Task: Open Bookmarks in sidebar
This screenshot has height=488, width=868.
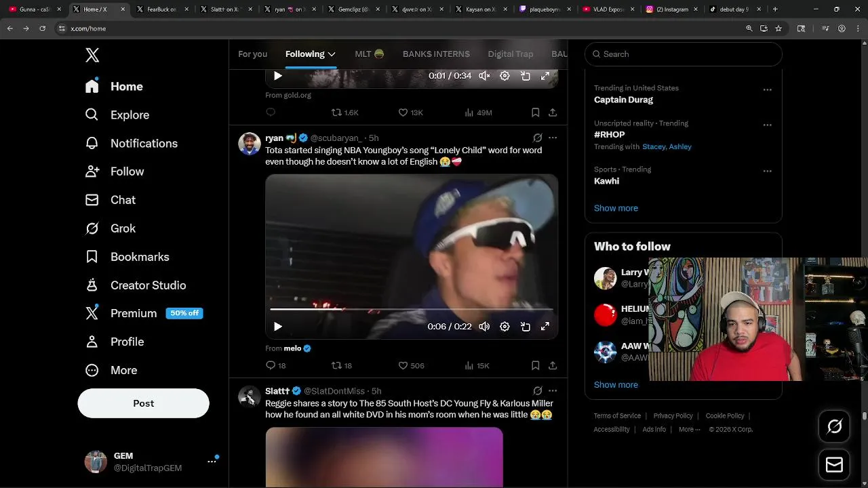Action: tap(127, 258)
